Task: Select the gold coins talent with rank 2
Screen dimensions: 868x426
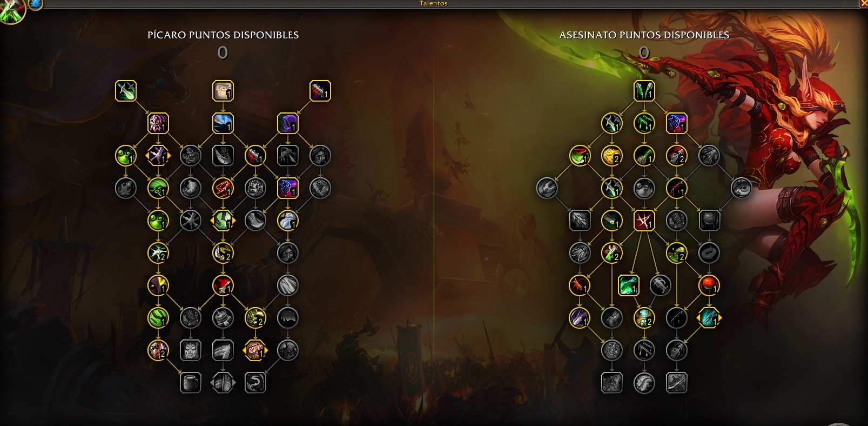Action: tap(612, 156)
